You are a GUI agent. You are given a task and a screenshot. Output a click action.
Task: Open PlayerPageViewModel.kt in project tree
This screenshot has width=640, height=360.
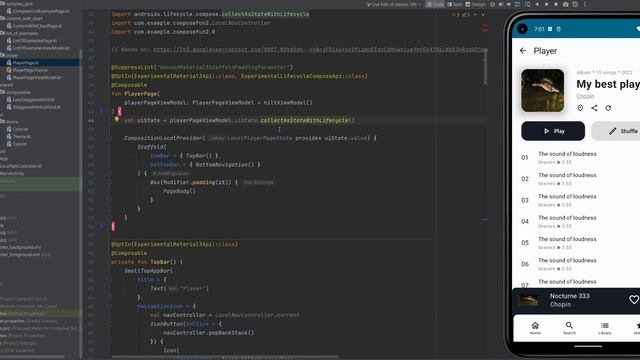37,78
